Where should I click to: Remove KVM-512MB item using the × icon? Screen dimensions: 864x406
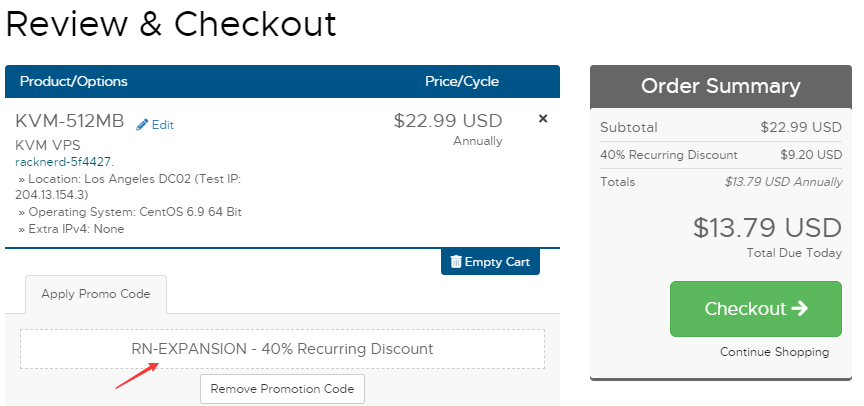pos(543,119)
